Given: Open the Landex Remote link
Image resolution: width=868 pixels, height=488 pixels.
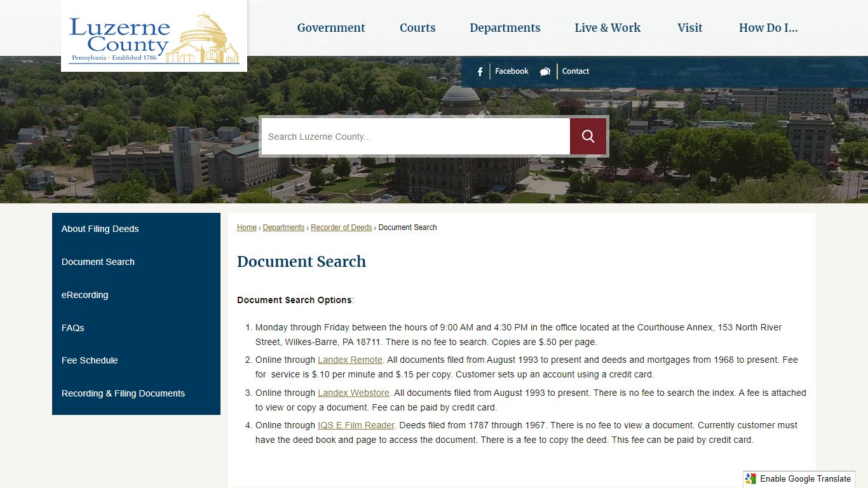Looking at the screenshot, I should click(x=350, y=360).
